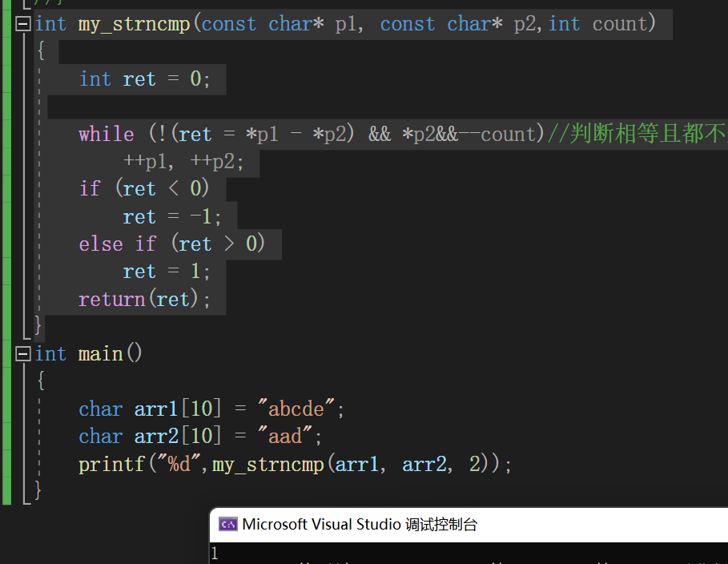Image resolution: width=728 pixels, height=564 pixels.
Task: Click the 'Microsoft Visual Studio 调试控制台' title
Action: (360, 525)
